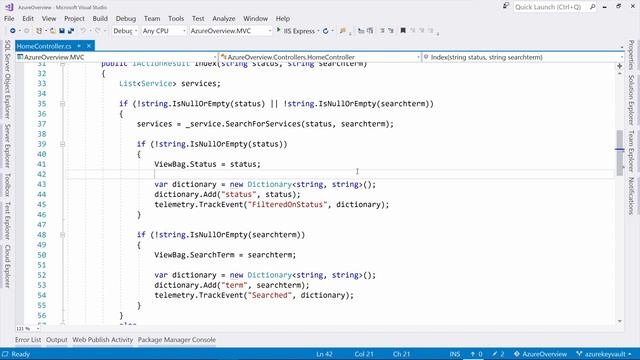This screenshot has width=640, height=360.
Task: Click the Visual Studio logo icon in title bar
Action: pos(9,7)
